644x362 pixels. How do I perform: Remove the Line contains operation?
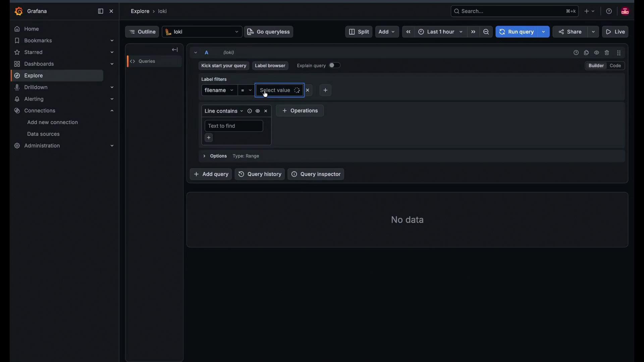pos(266,111)
